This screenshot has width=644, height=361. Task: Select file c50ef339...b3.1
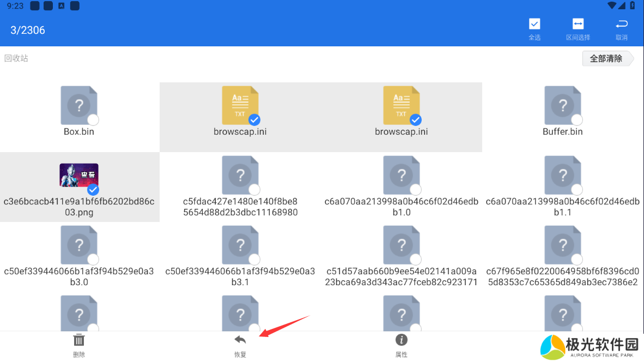click(x=240, y=244)
